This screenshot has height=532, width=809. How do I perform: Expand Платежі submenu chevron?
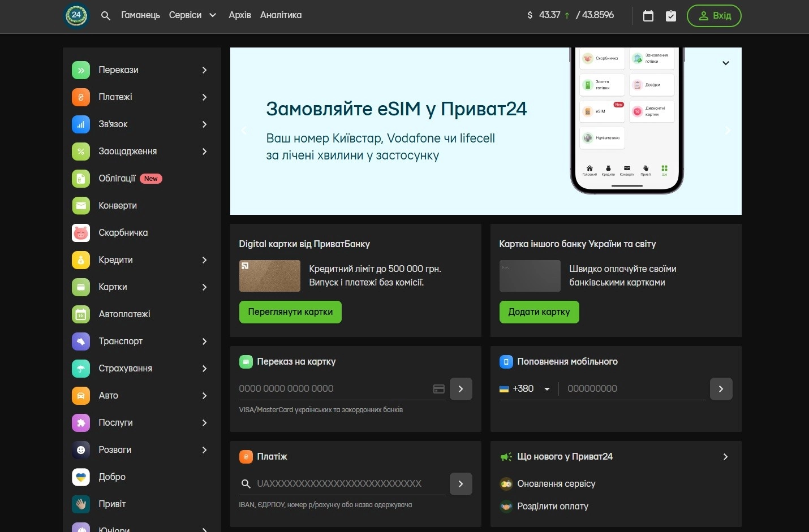[x=204, y=97]
